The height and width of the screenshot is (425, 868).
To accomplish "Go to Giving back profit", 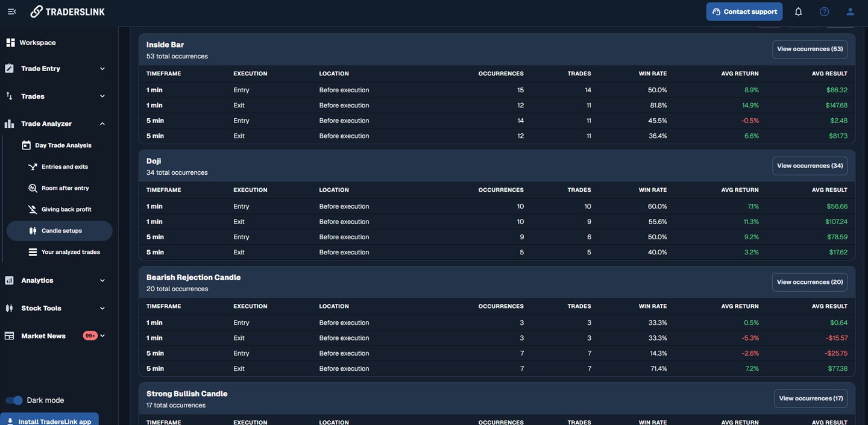I will (66, 209).
